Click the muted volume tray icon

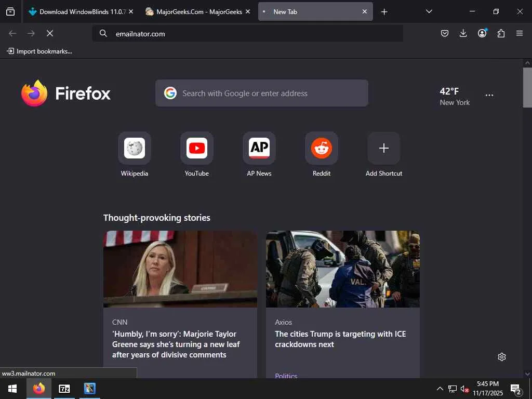click(464, 389)
